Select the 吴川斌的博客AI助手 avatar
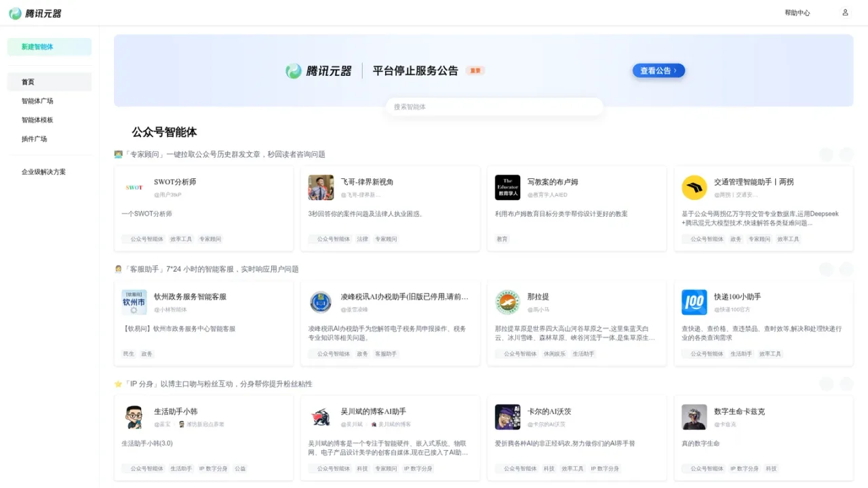The height and width of the screenshot is (488, 868). (x=321, y=417)
